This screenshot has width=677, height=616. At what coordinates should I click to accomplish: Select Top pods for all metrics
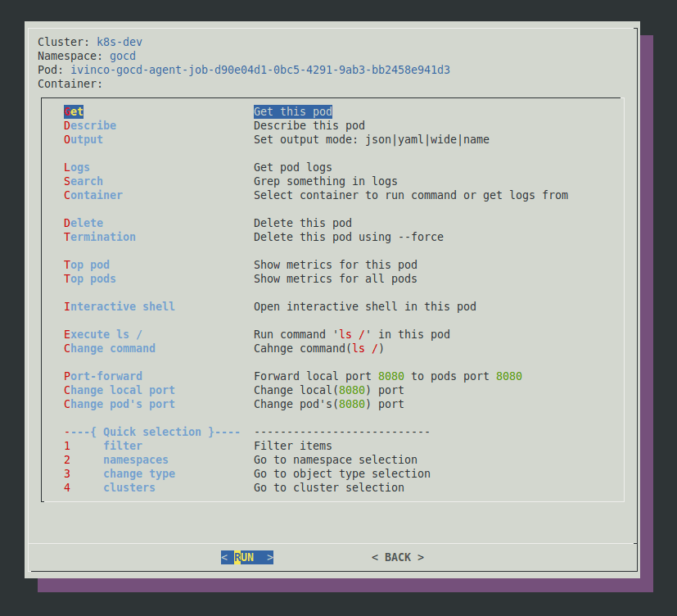click(x=90, y=279)
